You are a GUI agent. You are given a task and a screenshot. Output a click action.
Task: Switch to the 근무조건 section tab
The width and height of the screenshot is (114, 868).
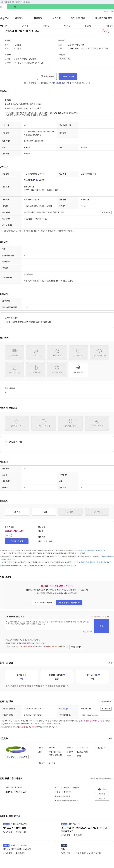25,26
